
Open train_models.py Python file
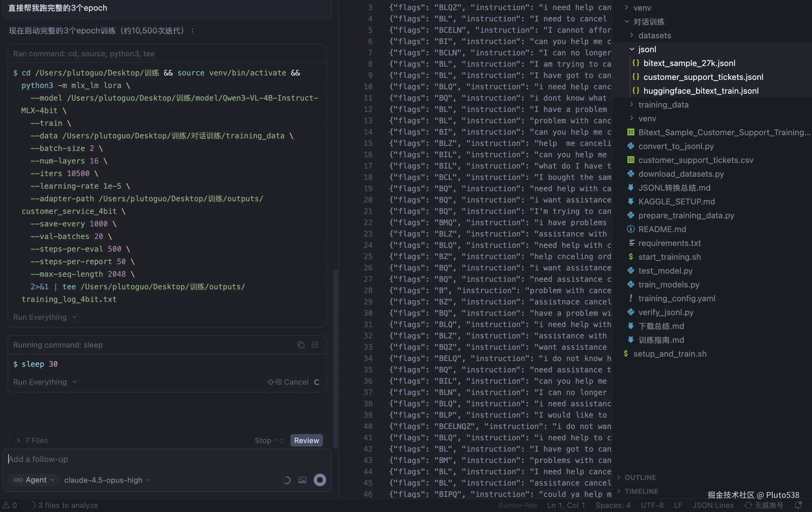[668, 285]
